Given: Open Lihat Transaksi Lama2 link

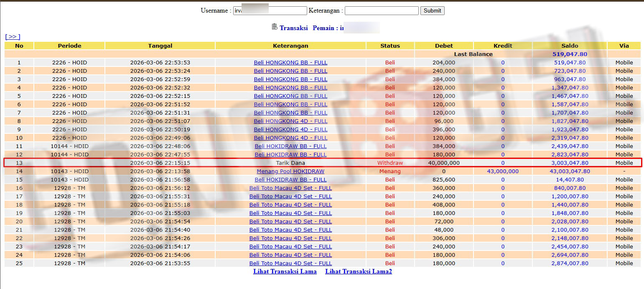Looking at the screenshot, I should pos(358,271).
